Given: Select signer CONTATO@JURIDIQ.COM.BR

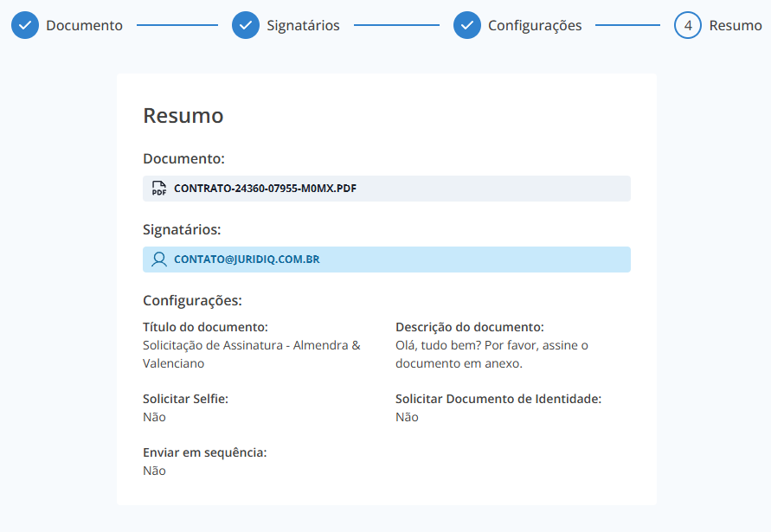Looking at the screenshot, I should pos(387,260).
